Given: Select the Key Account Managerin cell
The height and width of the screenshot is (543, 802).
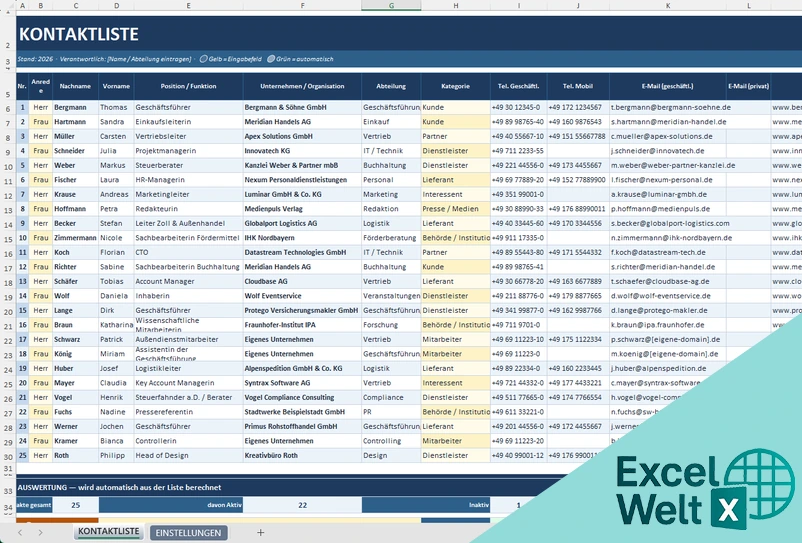Looking at the screenshot, I should point(188,382).
